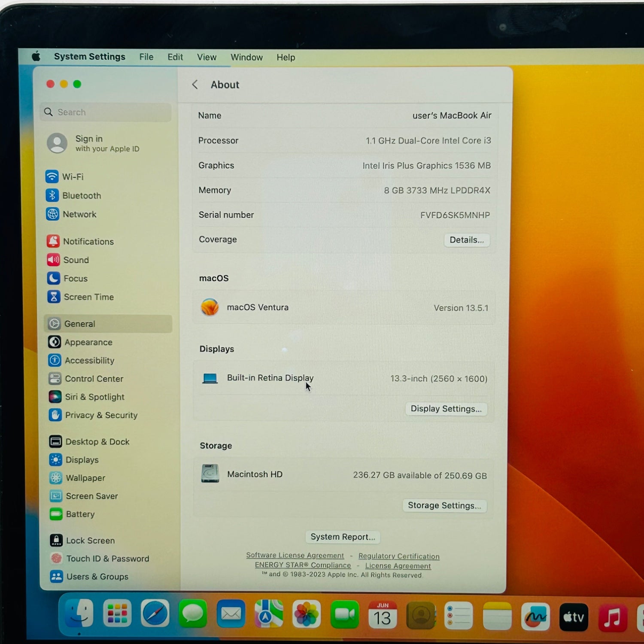Open the Users & Groups icon
644x644 pixels.
57,576
